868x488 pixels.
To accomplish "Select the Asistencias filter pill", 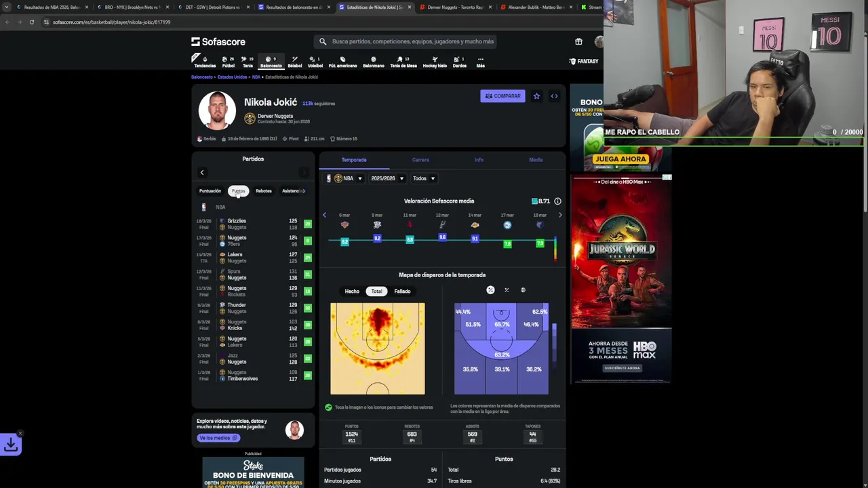I will pos(291,191).
